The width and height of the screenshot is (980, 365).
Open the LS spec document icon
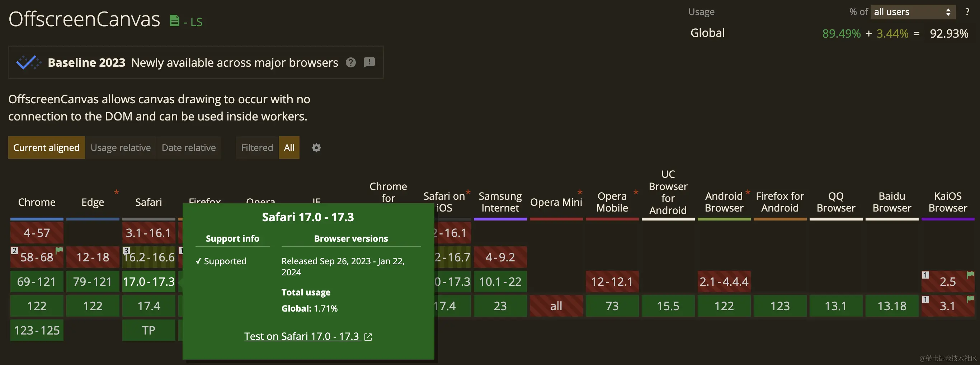174,20
